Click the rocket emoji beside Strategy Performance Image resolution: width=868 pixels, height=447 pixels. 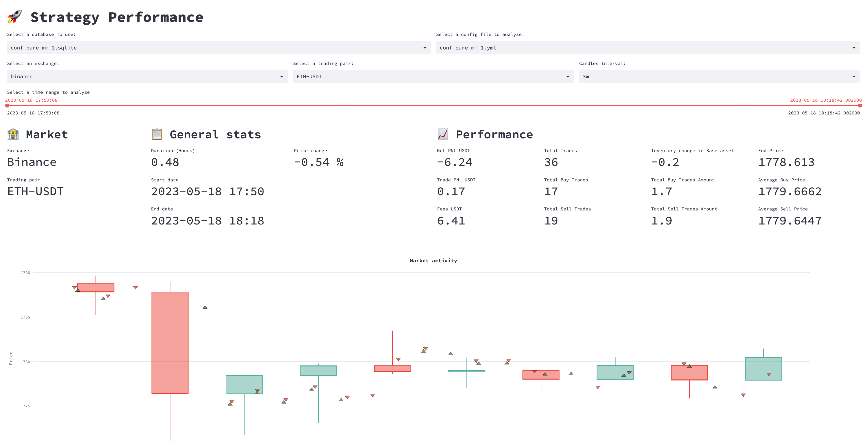[14, 17]
